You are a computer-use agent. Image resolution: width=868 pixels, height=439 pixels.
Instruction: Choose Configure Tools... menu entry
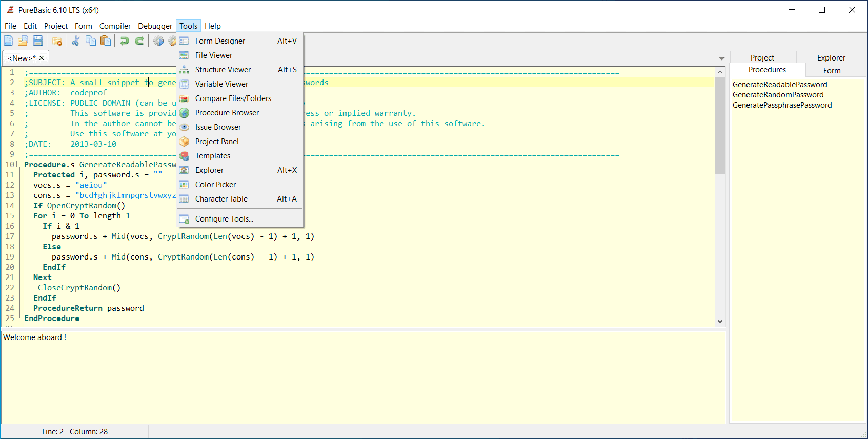240,219
